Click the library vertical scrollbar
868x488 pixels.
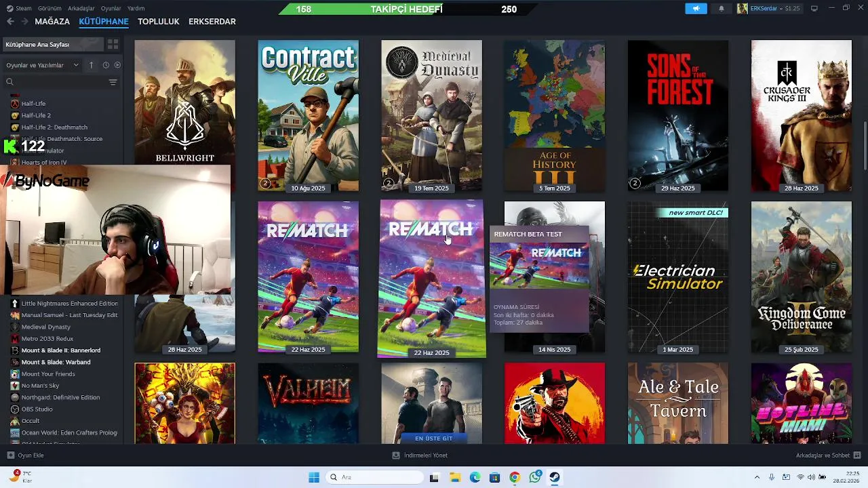click(865, 146)
